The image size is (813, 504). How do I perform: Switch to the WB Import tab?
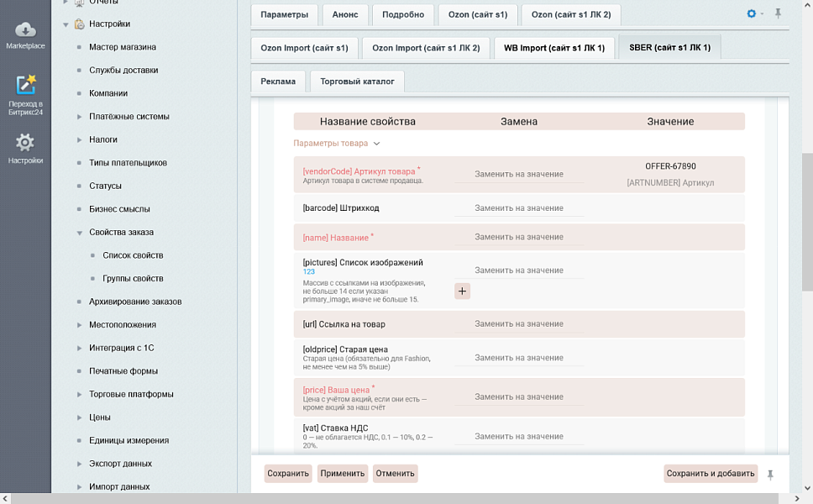(553, 48)
